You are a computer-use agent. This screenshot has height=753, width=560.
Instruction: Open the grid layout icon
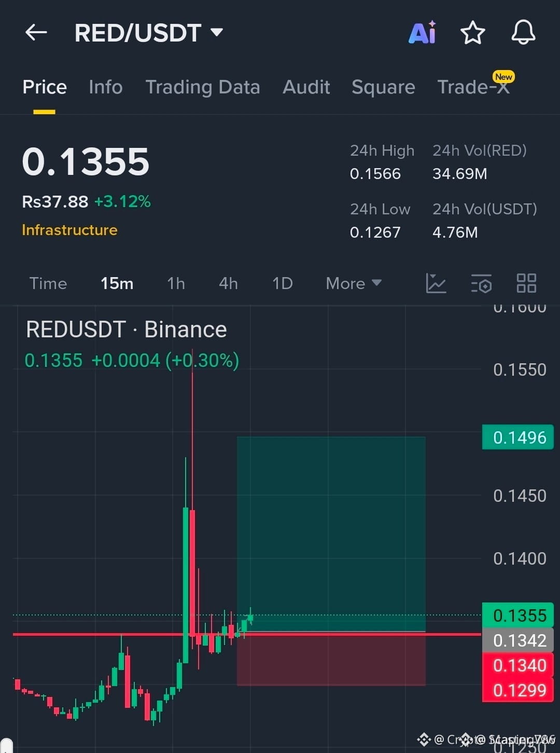(526, 283)
